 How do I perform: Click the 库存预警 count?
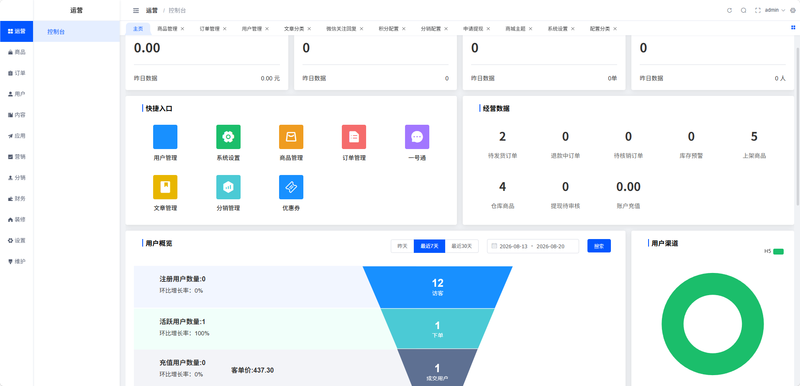[691, 137]
